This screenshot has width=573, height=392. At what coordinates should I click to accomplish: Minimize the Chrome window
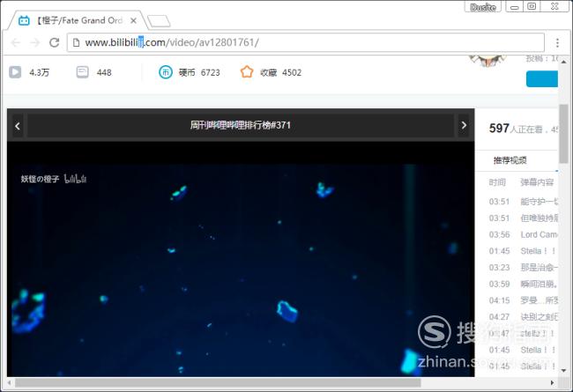tap(515, 7)
